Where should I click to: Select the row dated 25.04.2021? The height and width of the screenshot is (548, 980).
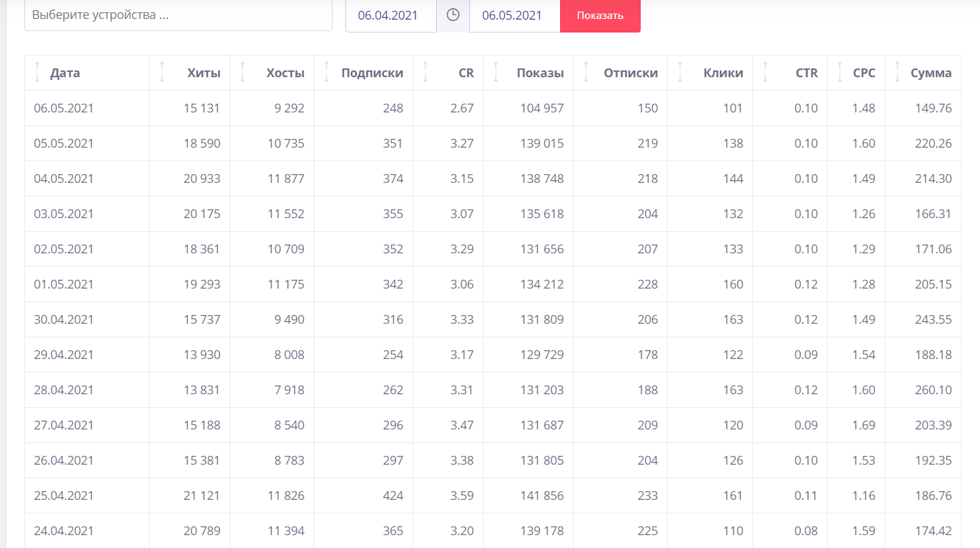(64, 496)
